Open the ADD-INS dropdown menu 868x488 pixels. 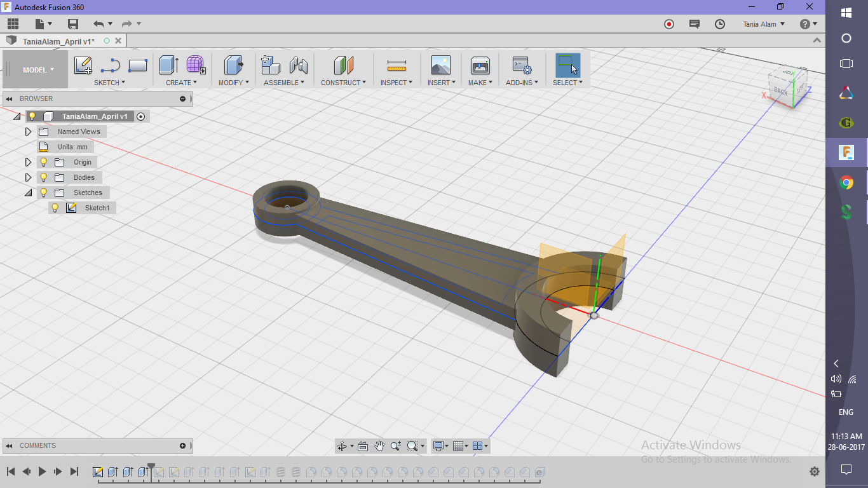[x=522, y=83]
